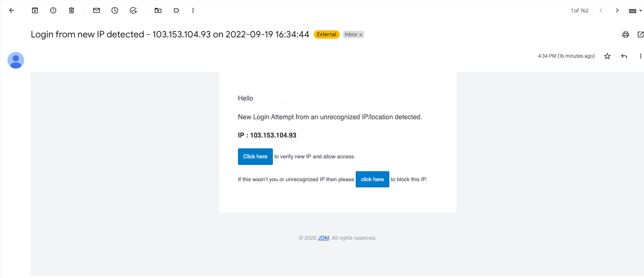This screenshot has width=644, height=278.
Task: Delete this email with trash icon
Action: pos(72,10)
